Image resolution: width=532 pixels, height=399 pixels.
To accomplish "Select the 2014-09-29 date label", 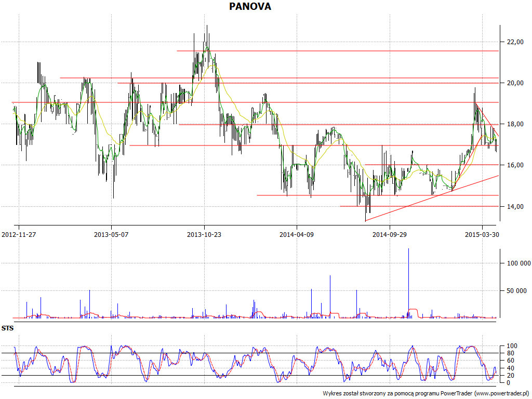I will point(390,234).
